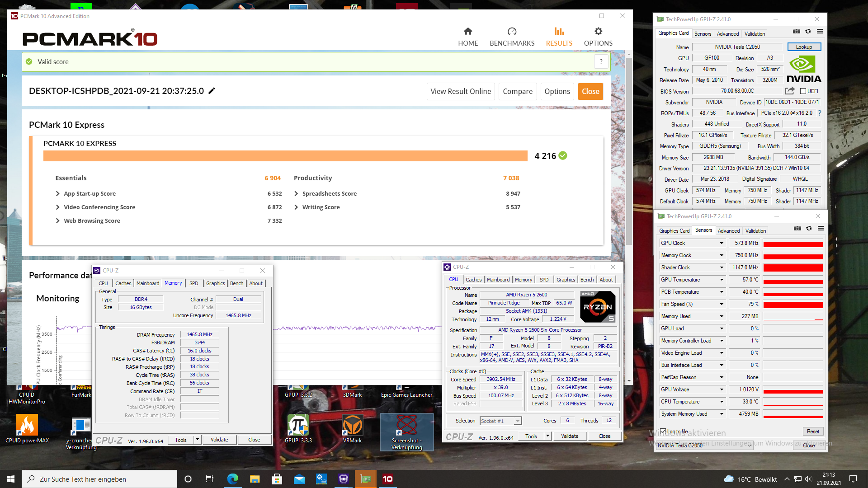Open the Bench tab in the CPU-Z CPU window

pyautogui.click(x=587, y=280)
